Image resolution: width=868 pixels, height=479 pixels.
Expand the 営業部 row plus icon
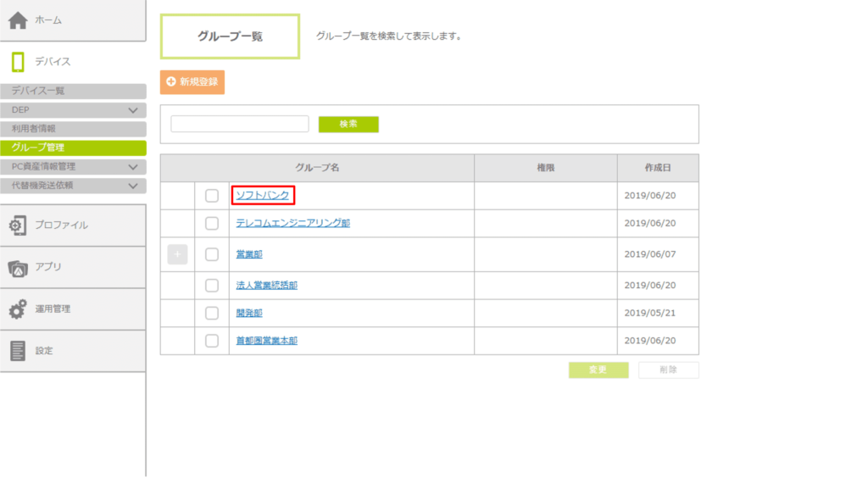point(177,254)
